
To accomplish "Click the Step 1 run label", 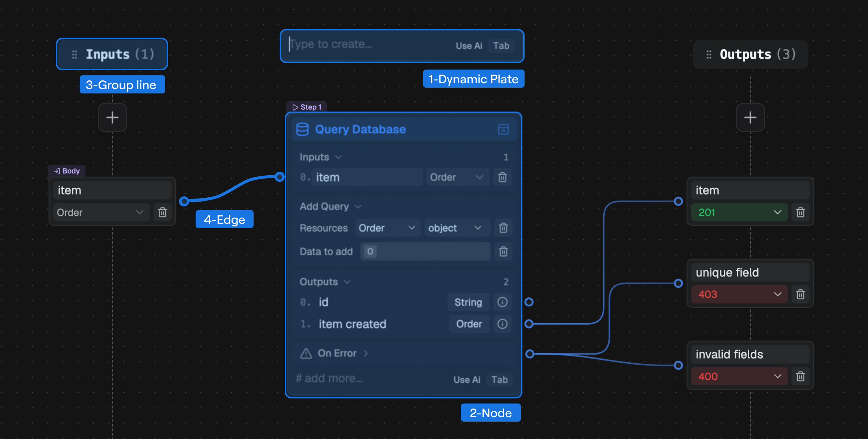I will coord(307,107).
